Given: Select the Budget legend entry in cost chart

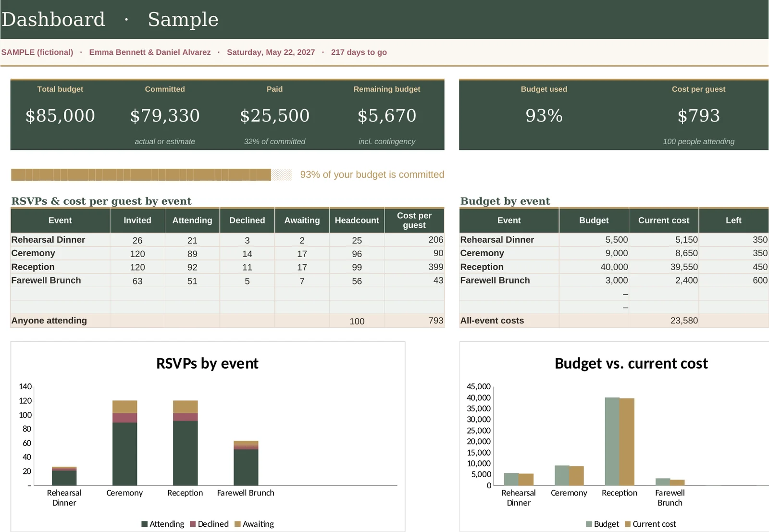Looking at the screenshot, I should (x=602, y=524).
